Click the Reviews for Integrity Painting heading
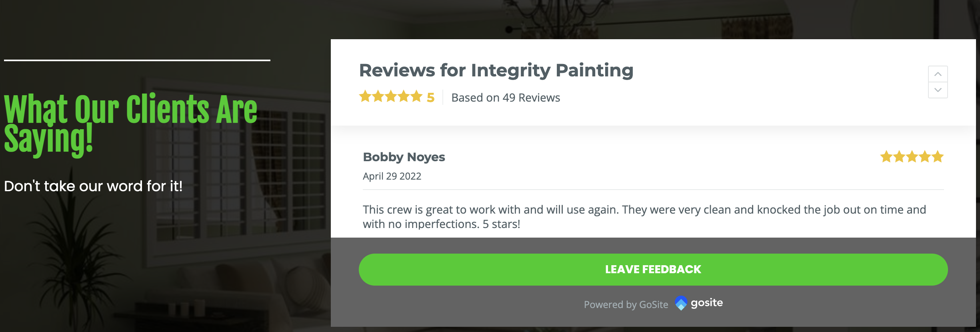 (x=496, y=70)
